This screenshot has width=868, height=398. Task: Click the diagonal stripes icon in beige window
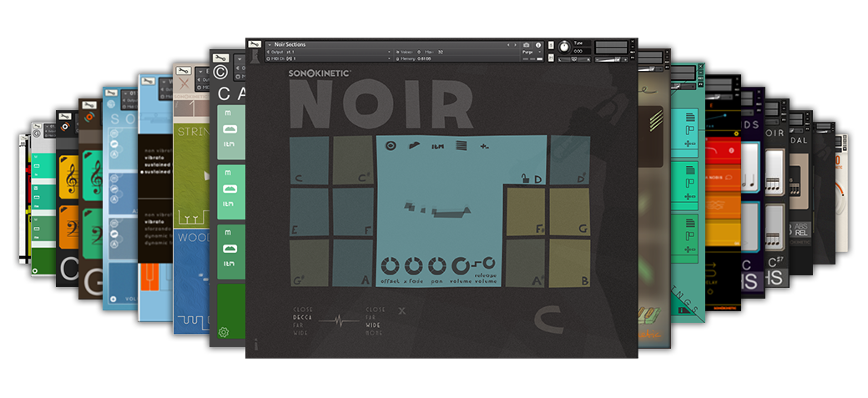point(657,120)
